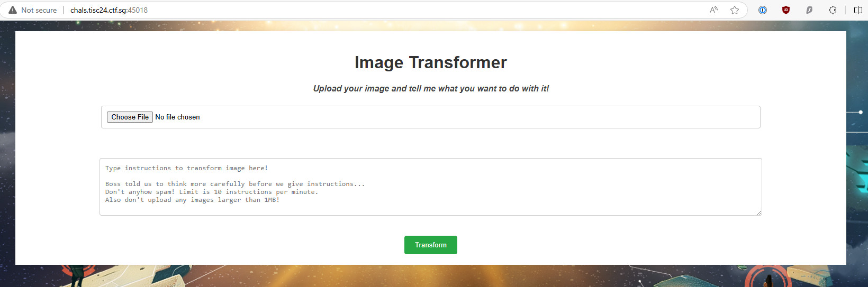Image resolution: width=868 pixels, height=287 pixels.
Task: Click the Choose File button
Action: pyautogui.click(x=130, y=117)
